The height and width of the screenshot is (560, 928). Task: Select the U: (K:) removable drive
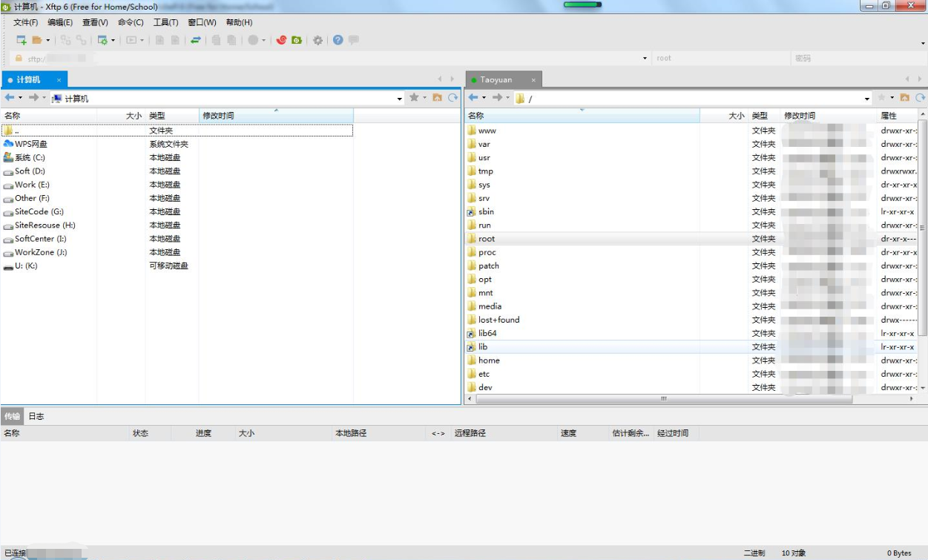tap(20, 266)
